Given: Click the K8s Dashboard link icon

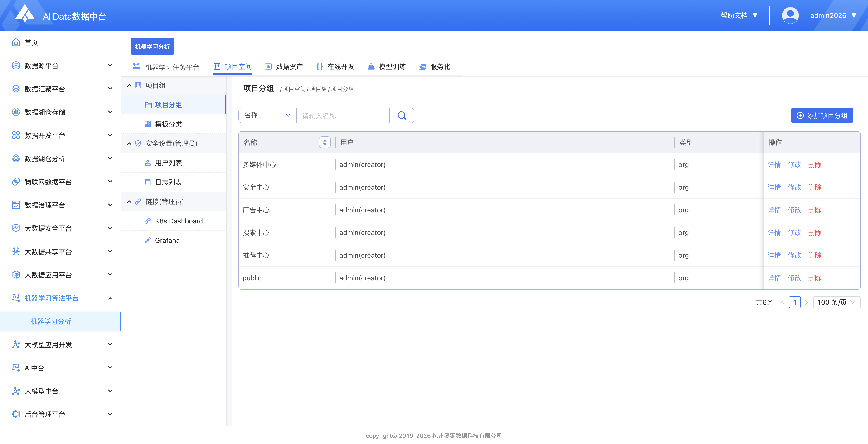Looking at the screenshot, I should tap(148, 221).
